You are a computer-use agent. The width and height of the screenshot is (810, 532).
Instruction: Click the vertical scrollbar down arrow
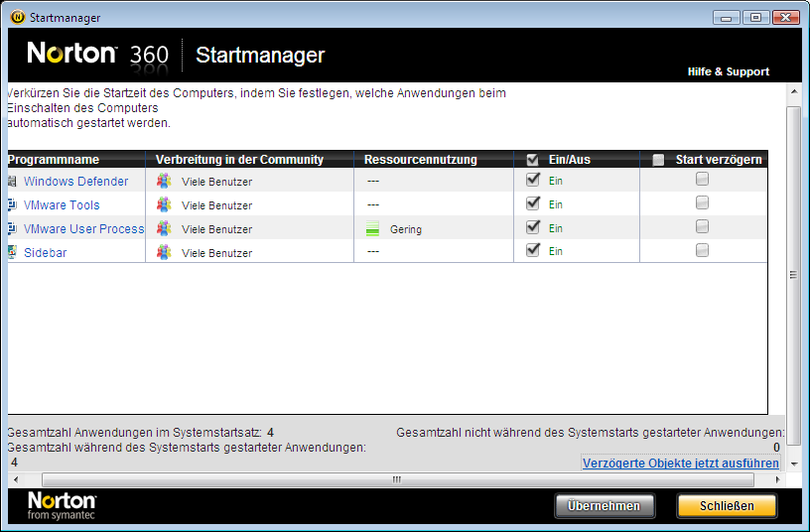(793, 464)
